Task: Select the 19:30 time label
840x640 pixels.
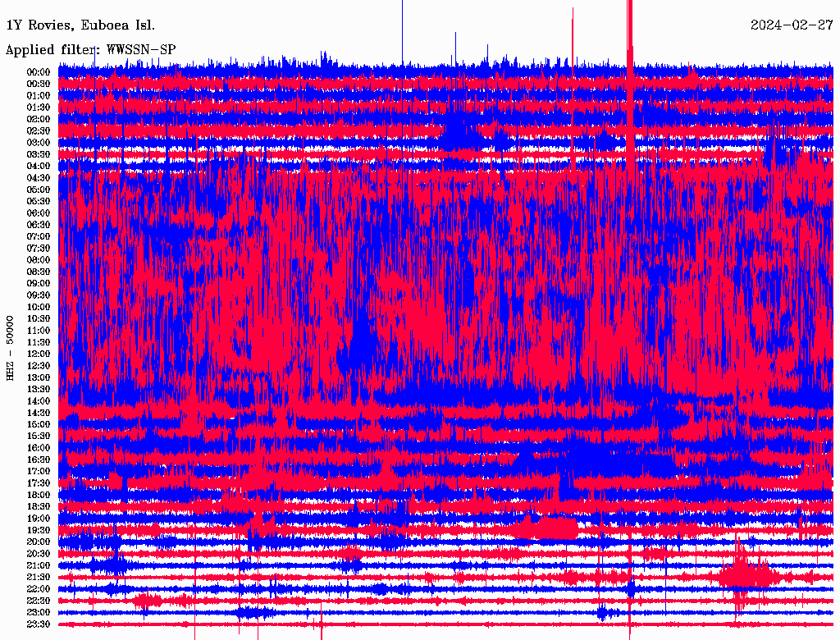Action: [39, 530]
